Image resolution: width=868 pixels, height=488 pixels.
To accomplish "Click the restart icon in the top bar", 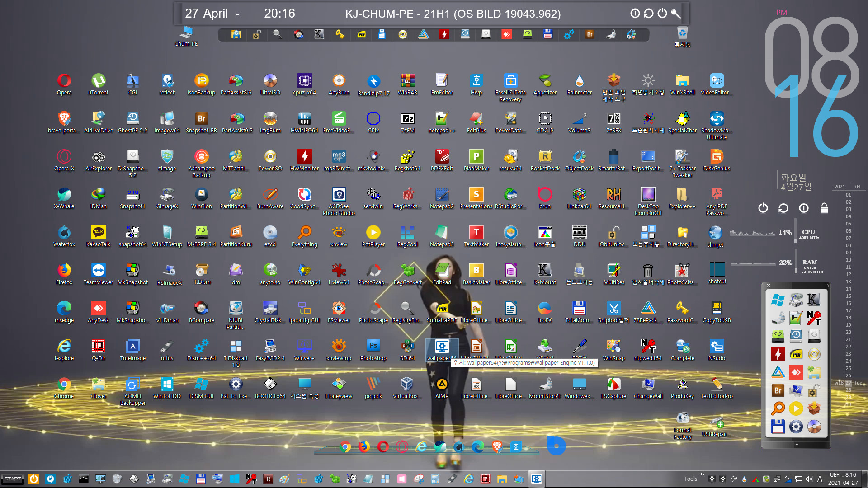I will pos(648,13).
